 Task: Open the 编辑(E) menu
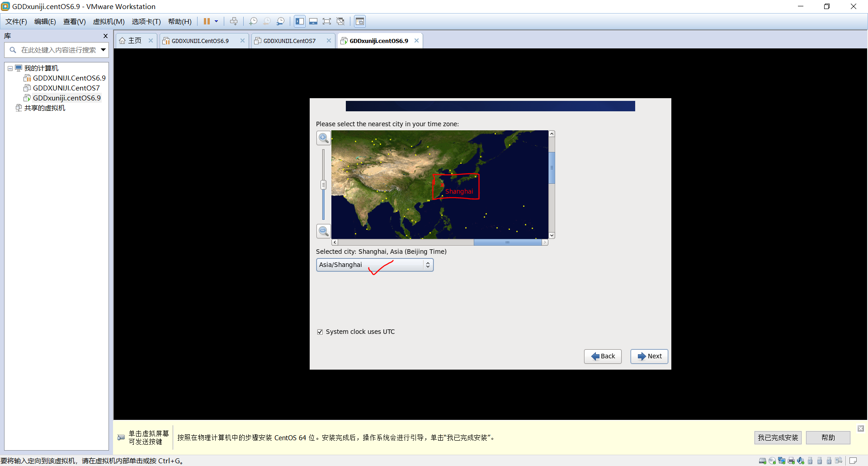(x=45, y=21)
